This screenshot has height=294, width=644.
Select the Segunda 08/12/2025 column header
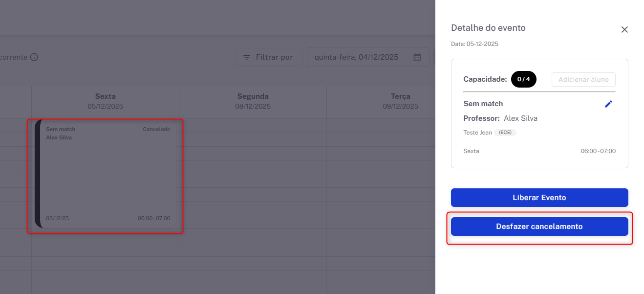tap(253, 101)
